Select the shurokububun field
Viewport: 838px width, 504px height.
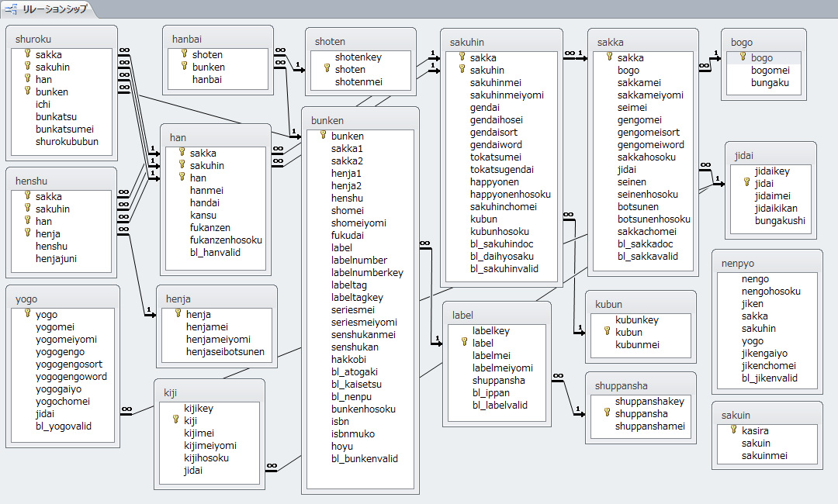point(67,141)
